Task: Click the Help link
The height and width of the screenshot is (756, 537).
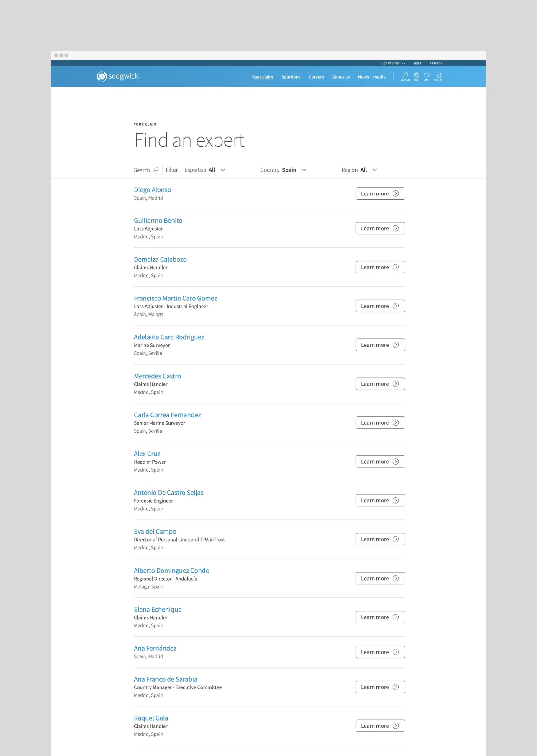Action: point(418,63)
